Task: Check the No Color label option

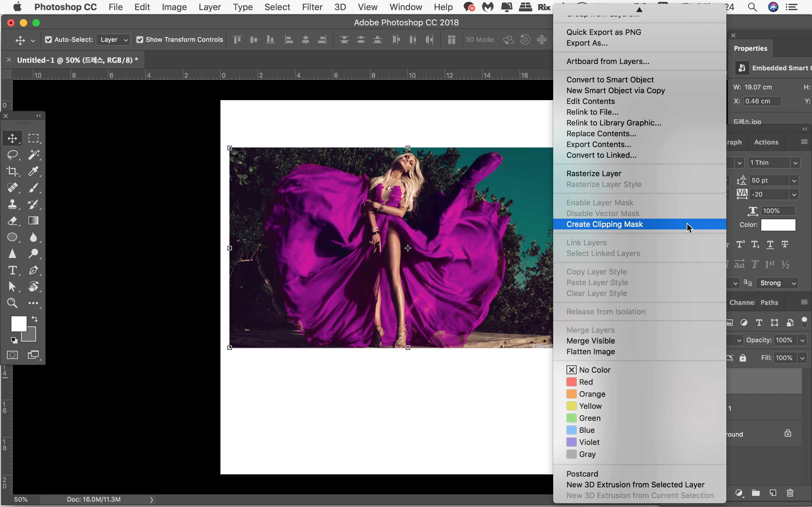Action: tap(594, 370)
